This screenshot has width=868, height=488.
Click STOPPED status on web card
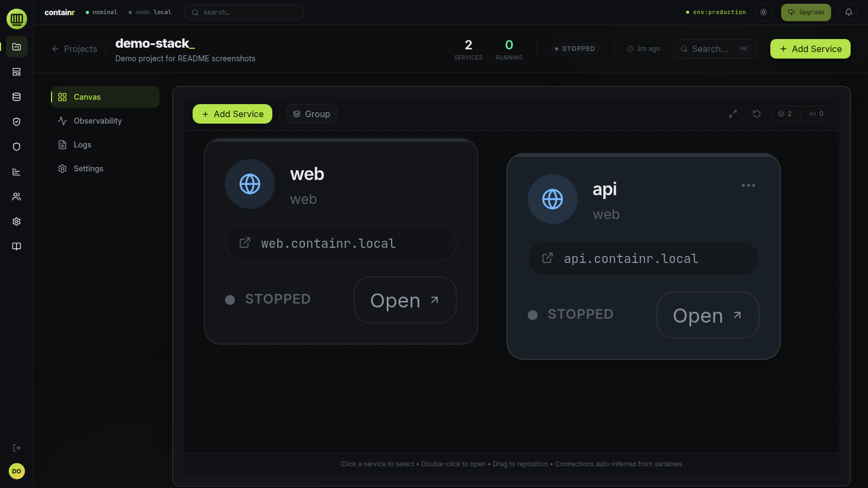click(x=268, y=299)
